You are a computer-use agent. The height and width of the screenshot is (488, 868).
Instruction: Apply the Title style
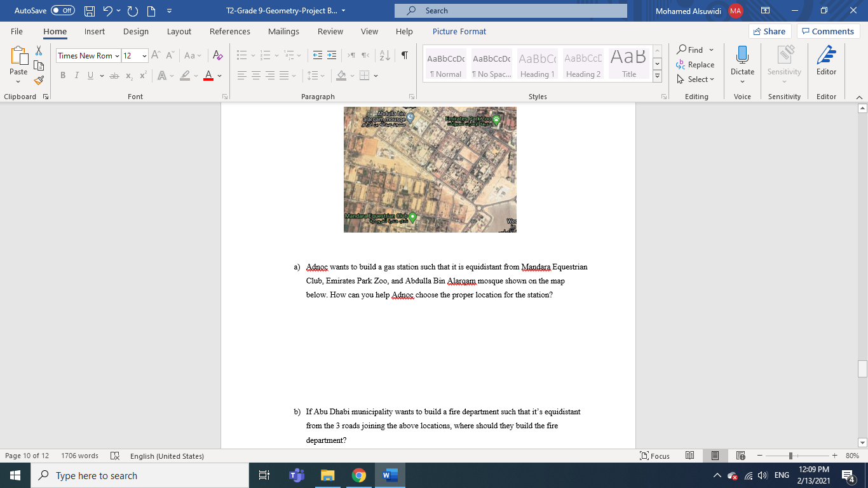(629, 63)
